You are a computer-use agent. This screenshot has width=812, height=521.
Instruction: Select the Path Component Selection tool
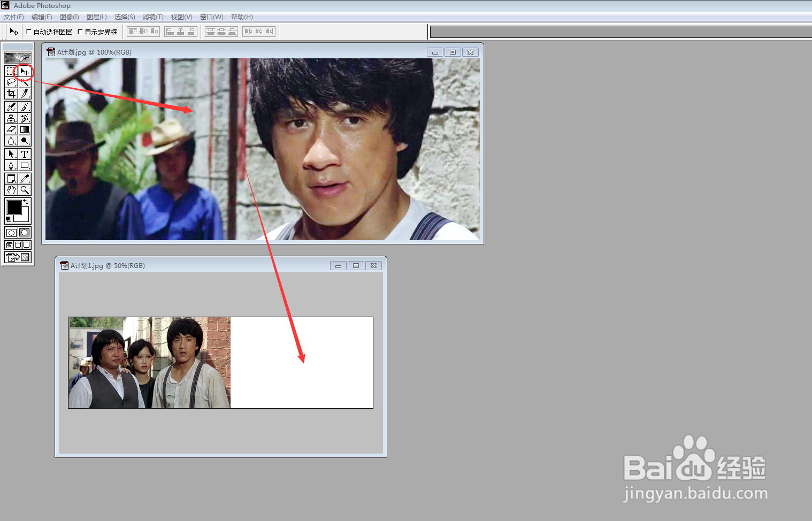(x=11, y=154)
